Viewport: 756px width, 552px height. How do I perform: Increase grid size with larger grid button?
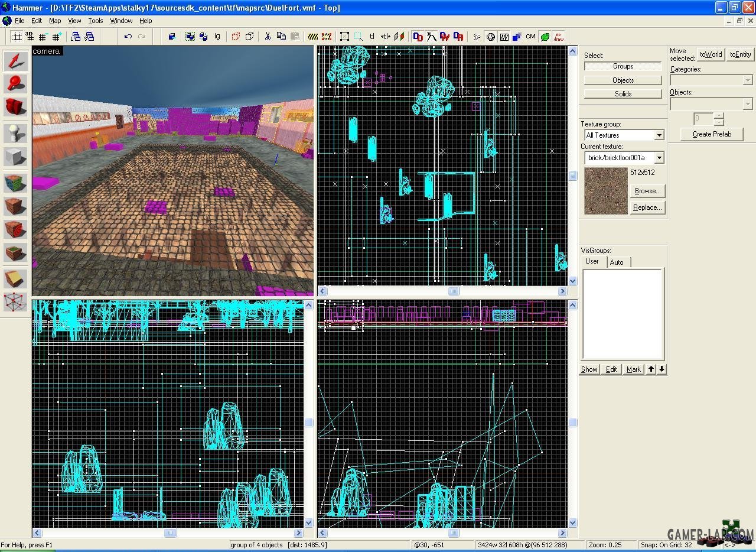56,37
